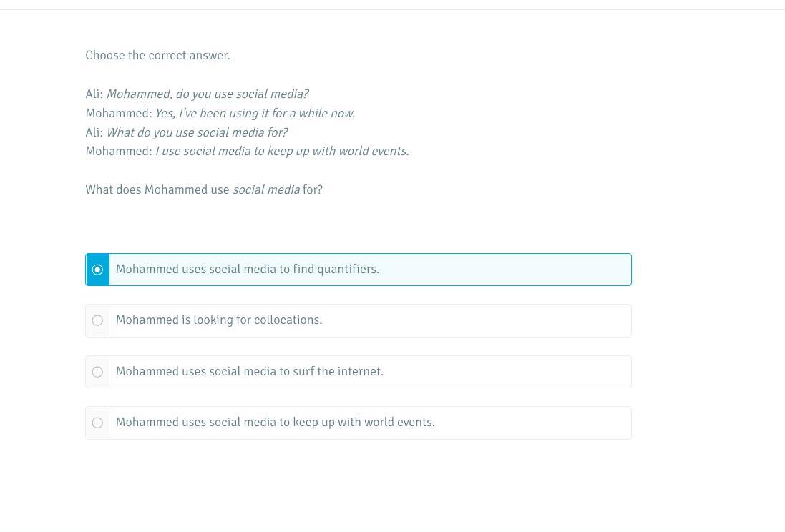Select the radio button for 'looking for collocations'
785x532 pixels.
point(97,320)
